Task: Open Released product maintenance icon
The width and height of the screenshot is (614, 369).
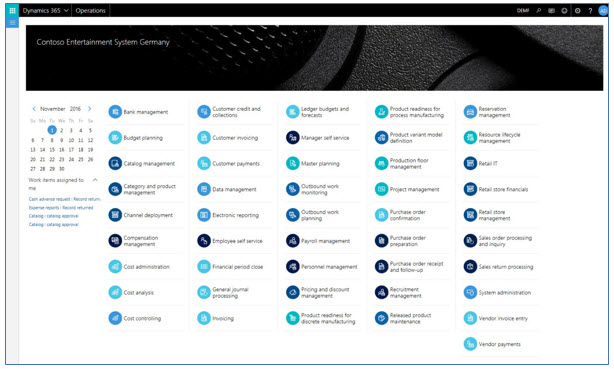Action: tap(381, 318)
